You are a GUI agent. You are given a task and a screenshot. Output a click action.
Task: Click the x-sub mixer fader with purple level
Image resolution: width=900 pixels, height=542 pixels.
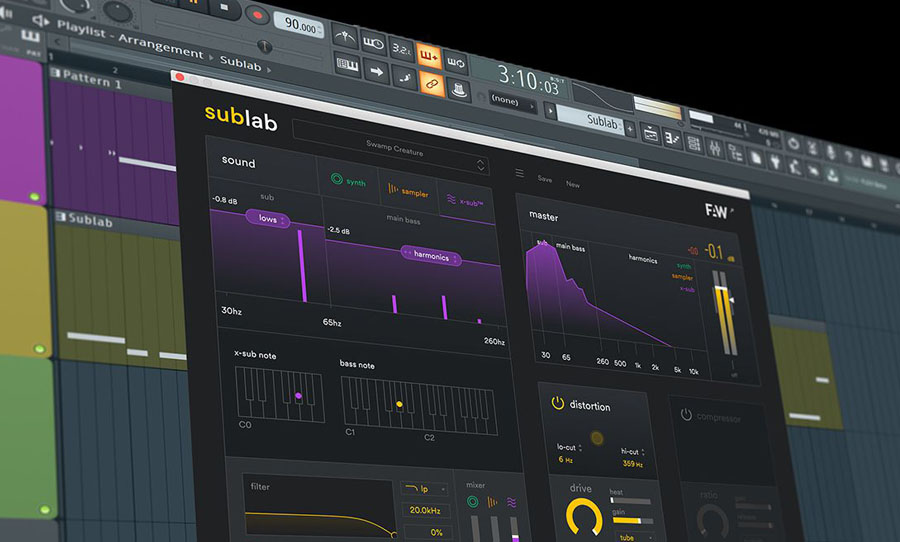(x=514, y=529)
